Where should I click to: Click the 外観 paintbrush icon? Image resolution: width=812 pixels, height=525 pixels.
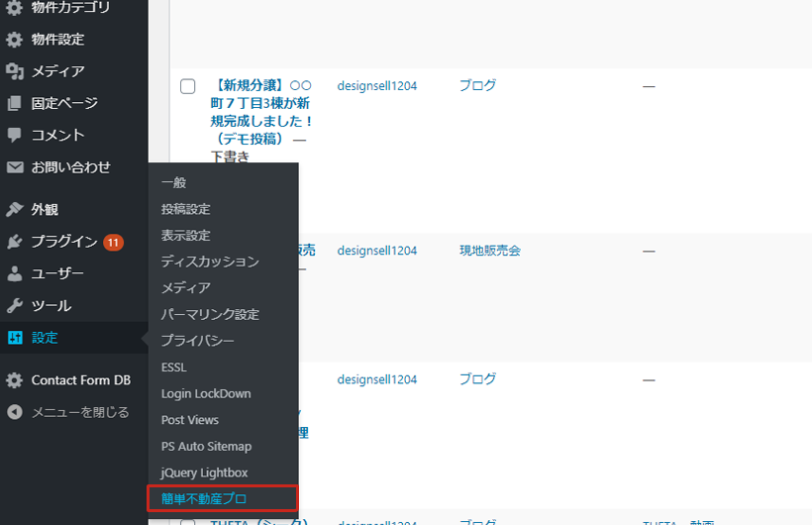(x=15, y=209)
